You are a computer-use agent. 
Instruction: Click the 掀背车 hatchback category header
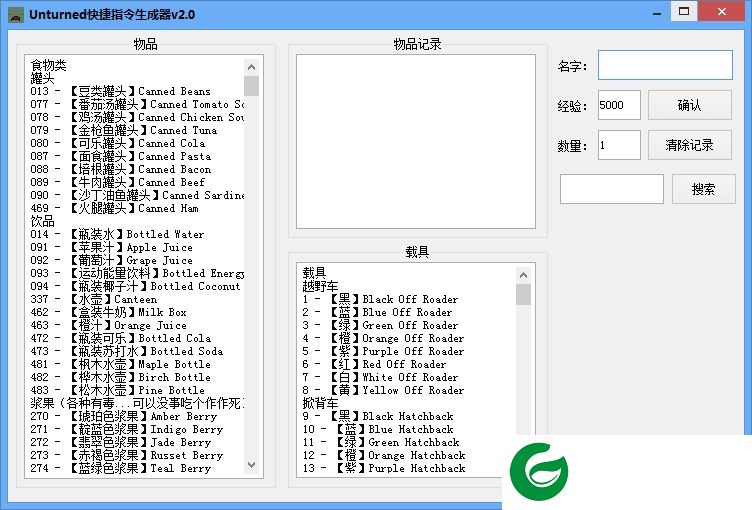320,403
